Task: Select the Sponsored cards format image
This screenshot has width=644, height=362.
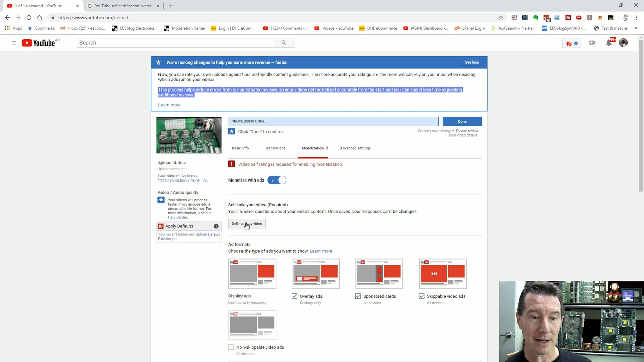Action: point(379,274)
